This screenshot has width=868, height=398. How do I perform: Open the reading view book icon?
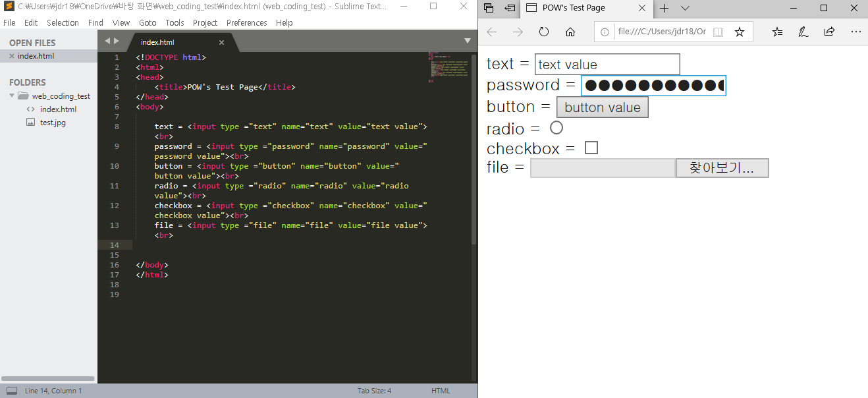coord(718,32)
